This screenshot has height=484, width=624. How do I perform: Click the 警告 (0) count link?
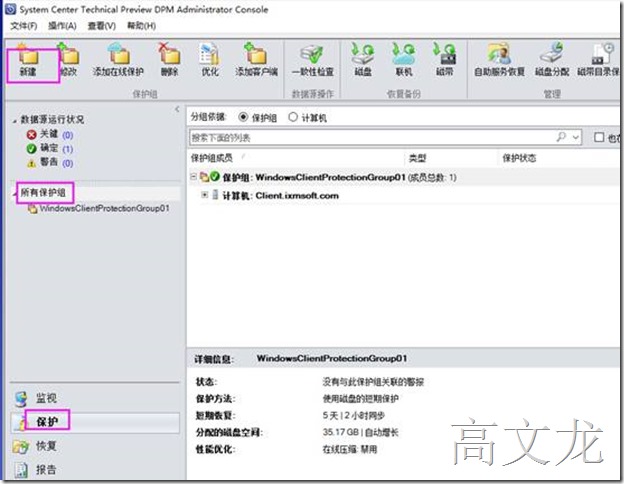coord(68,164)
